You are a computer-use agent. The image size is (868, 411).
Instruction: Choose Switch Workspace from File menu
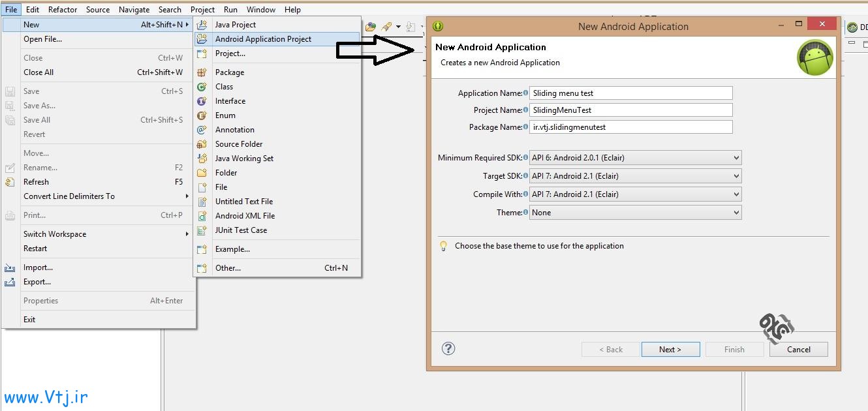[x=55, y=234]
